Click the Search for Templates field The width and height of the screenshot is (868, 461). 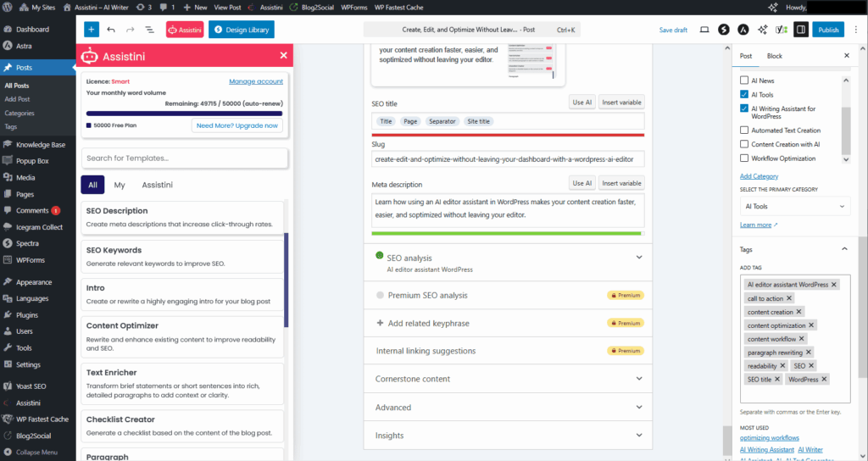(184, 158)
